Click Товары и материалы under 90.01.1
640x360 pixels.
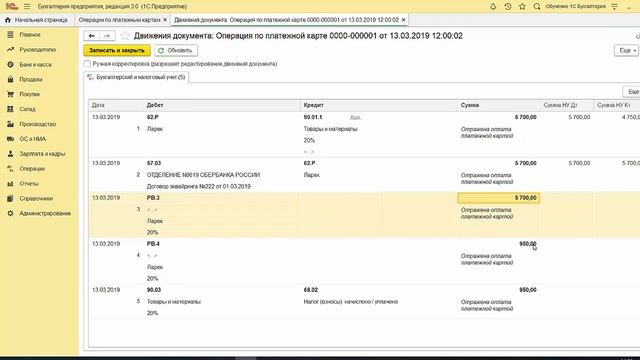[x=330, y=129]
